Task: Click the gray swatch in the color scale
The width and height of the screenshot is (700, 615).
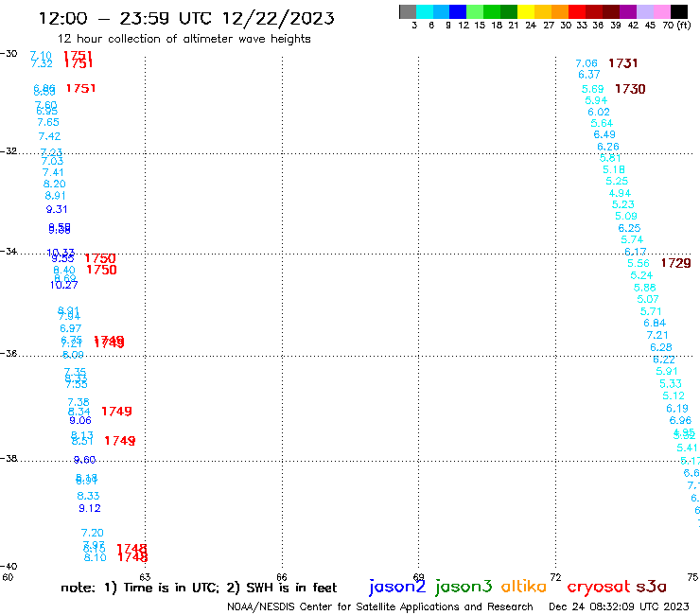Action: (408, 11)
